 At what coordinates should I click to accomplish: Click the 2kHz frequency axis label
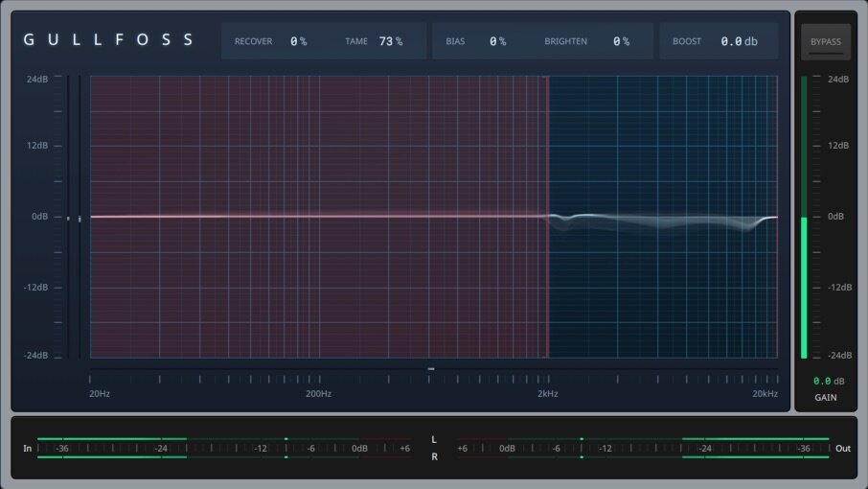tap(547, 394)
